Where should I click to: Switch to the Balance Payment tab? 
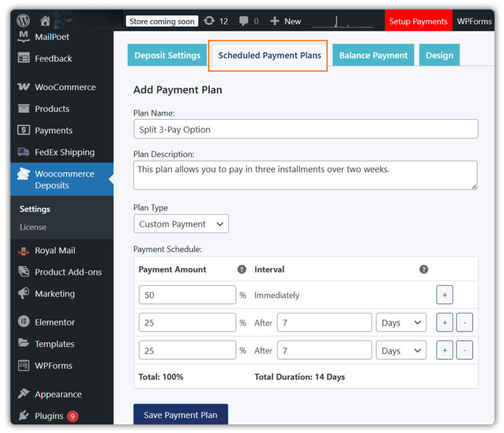373,55
